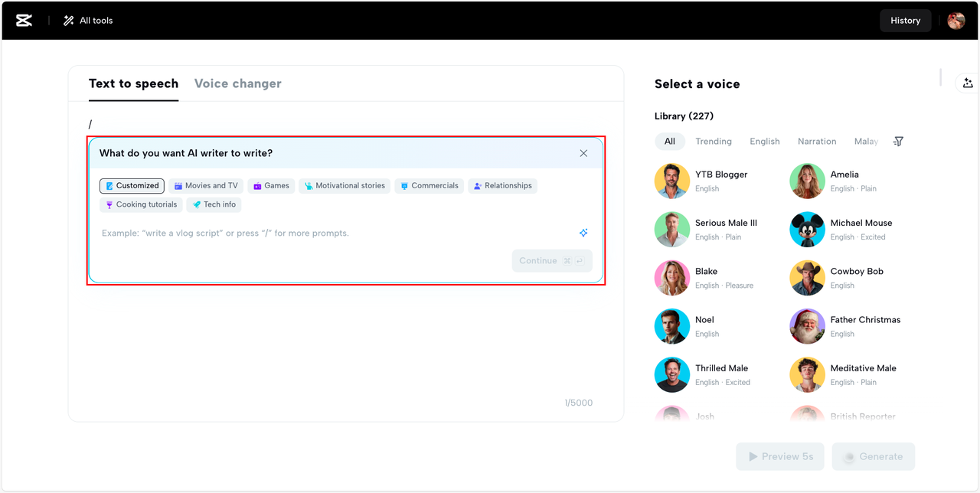Choose the Motivational stories category
The image size is (980, 493).
[x=345, y=186]
